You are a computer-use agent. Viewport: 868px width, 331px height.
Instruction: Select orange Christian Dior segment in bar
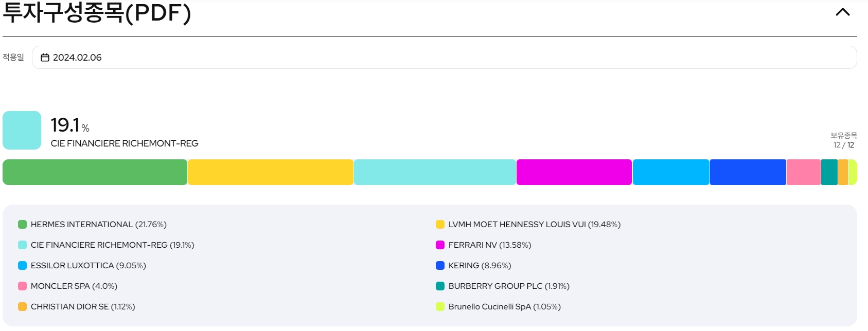pos(843,172)
